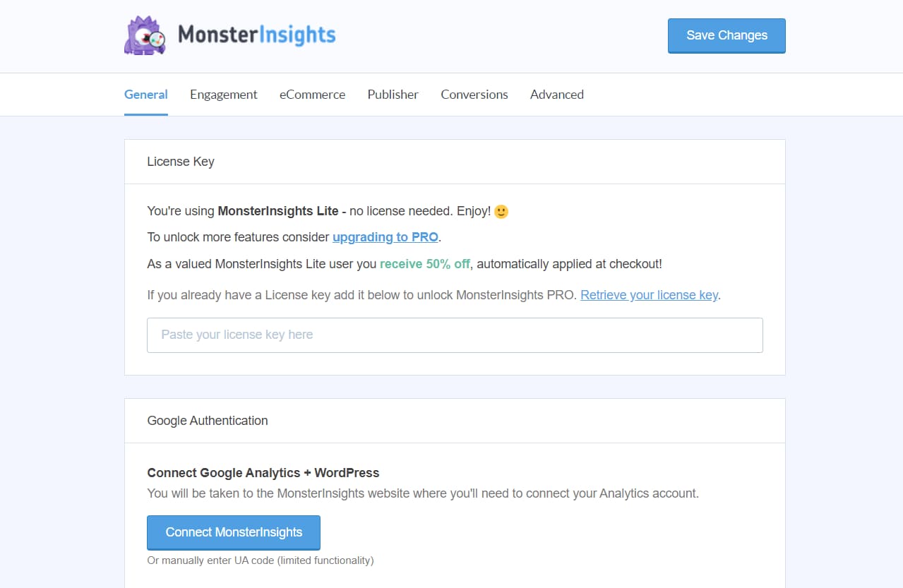Screen dimensions: 903x588
Task: Open the Engagement tab
Action: 223,94
